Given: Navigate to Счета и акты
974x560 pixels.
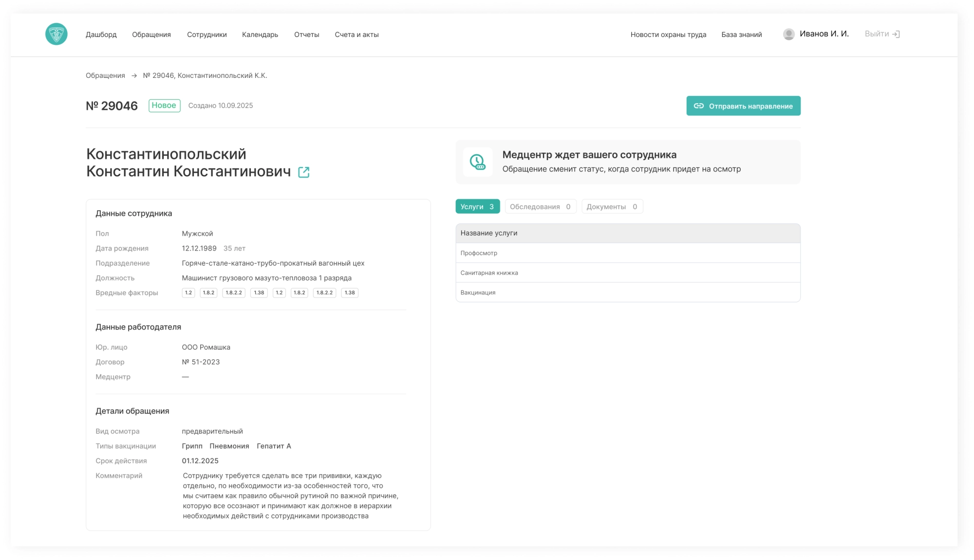Looking at the screenshot, I should click(x=356, y=34).
